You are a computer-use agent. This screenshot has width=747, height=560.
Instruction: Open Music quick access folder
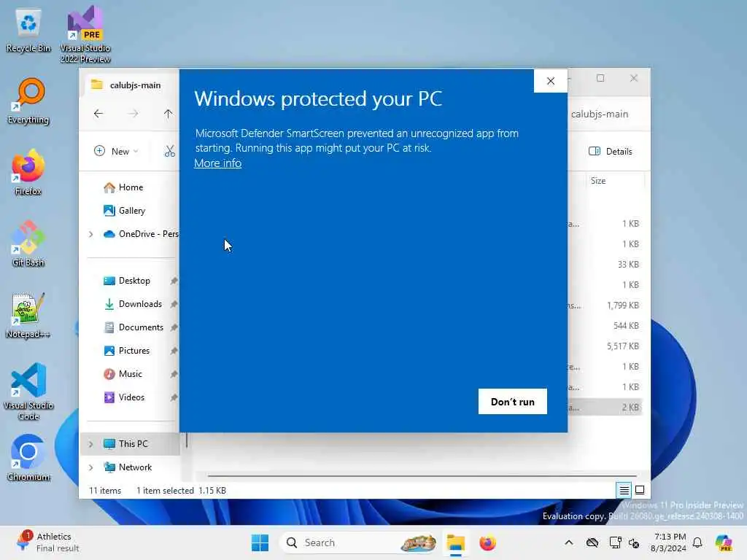click(x=123, y=374)
